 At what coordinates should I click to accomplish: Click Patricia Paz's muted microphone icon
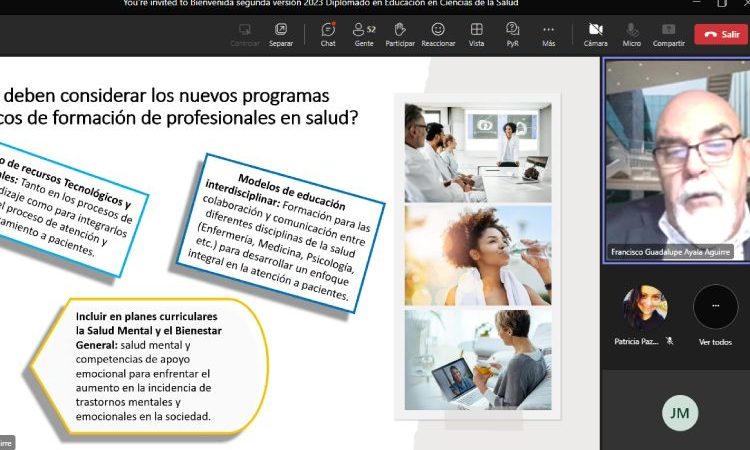(670, 341)
